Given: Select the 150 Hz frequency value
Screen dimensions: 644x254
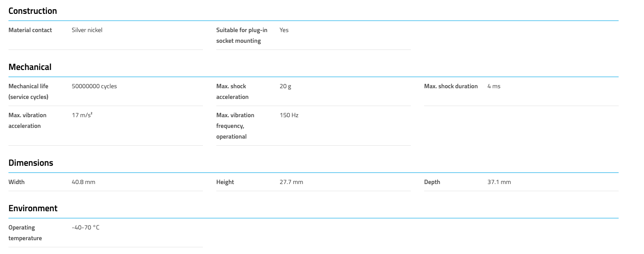Looking at the screenshot, I should [289, 115].
